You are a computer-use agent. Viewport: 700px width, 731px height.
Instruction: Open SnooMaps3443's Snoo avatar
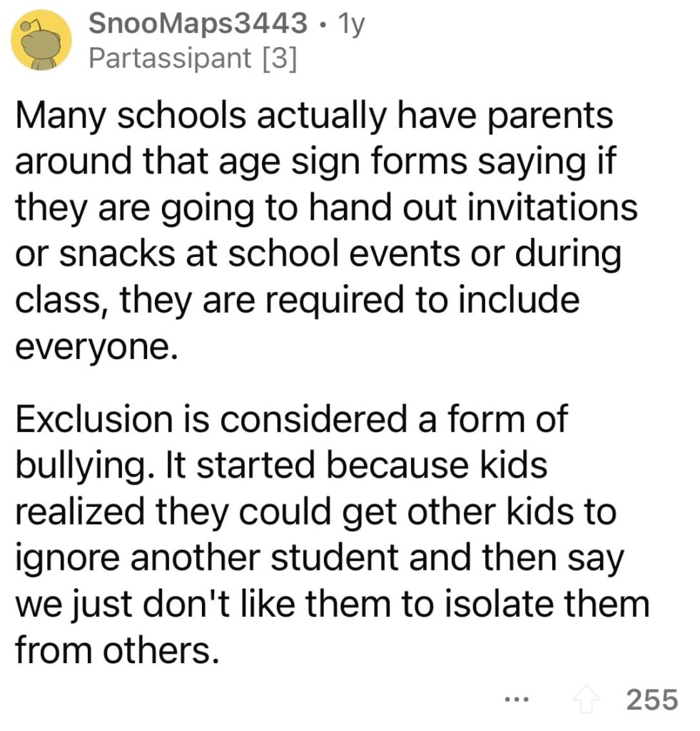tap(41, 41)
